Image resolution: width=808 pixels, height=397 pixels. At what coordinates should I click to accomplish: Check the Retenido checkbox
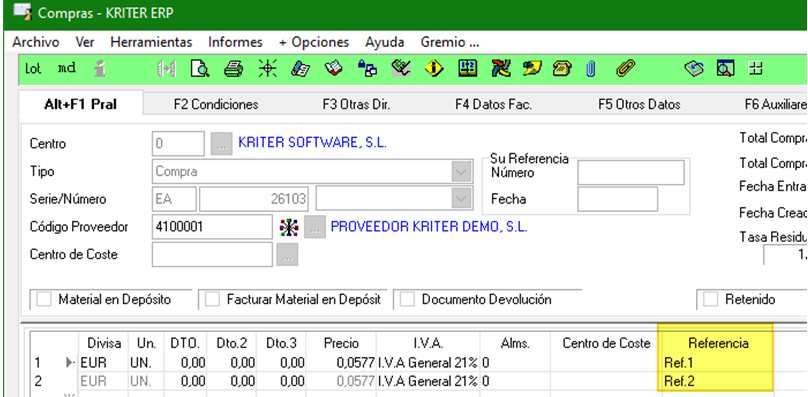pyautogui.click(x=711, y=300)
